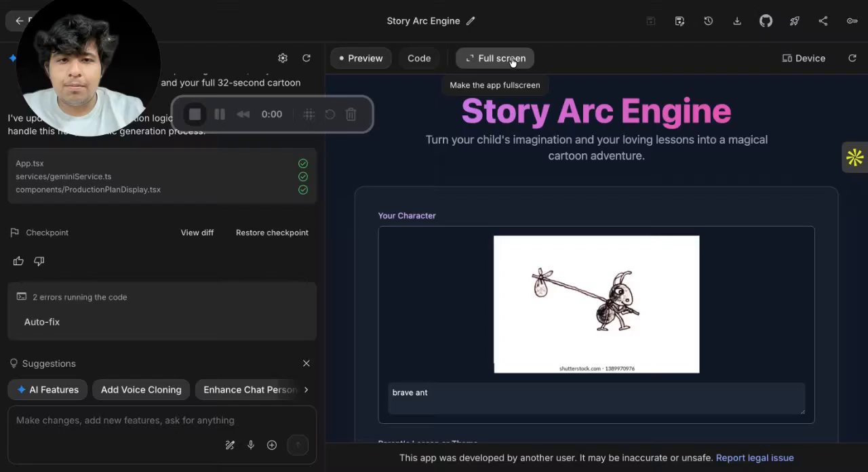The width and height of the screenshot is (868, 472).
Task: Click the microphone icon in prompt box
Action: click(x=251, y=445)
